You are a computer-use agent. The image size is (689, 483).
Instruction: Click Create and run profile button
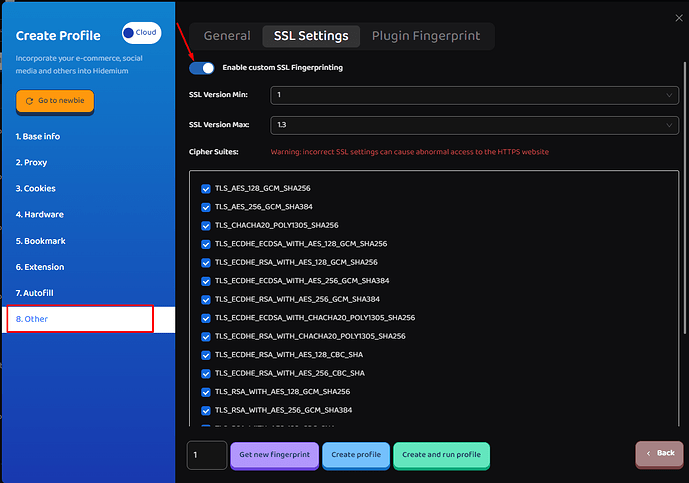click(x=442, y=455)
